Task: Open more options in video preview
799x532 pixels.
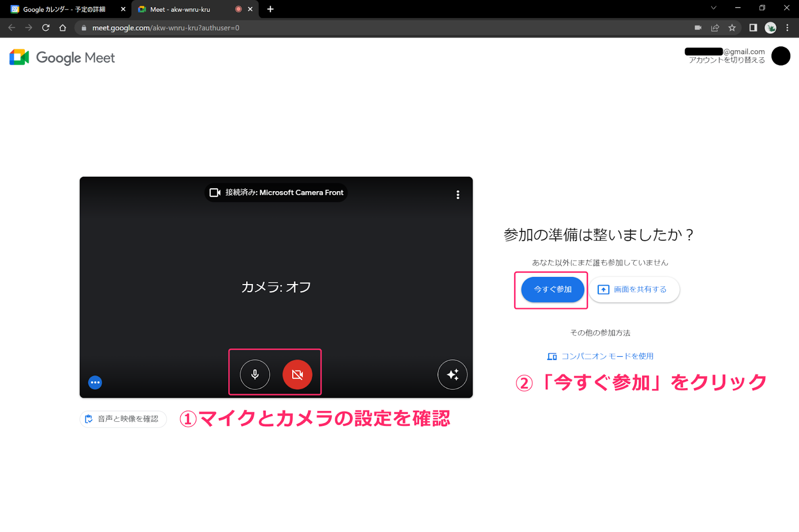Action: pos(457,195)
